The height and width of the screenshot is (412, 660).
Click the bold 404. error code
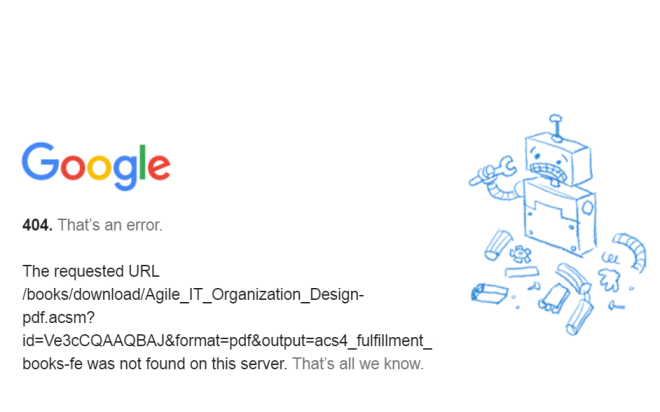(x=37, y=225)
